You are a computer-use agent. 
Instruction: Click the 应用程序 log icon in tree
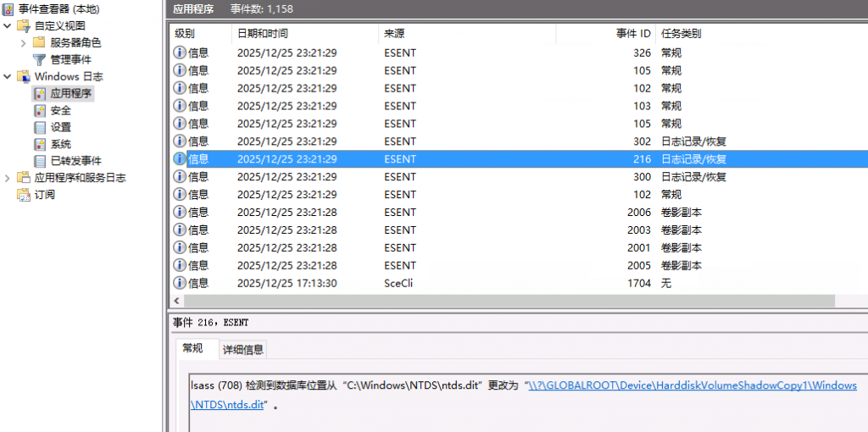(40, 93)
